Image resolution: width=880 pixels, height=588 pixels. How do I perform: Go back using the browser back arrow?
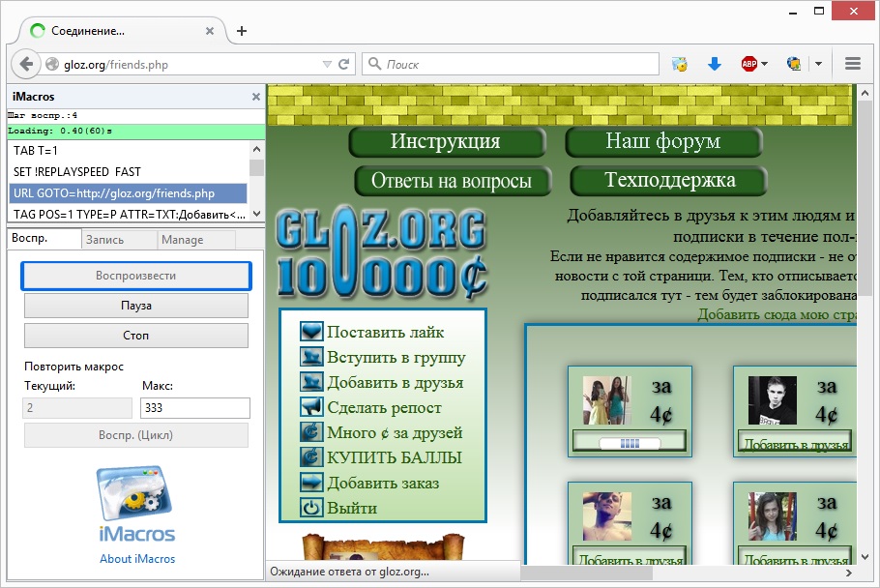coord(26,64)
